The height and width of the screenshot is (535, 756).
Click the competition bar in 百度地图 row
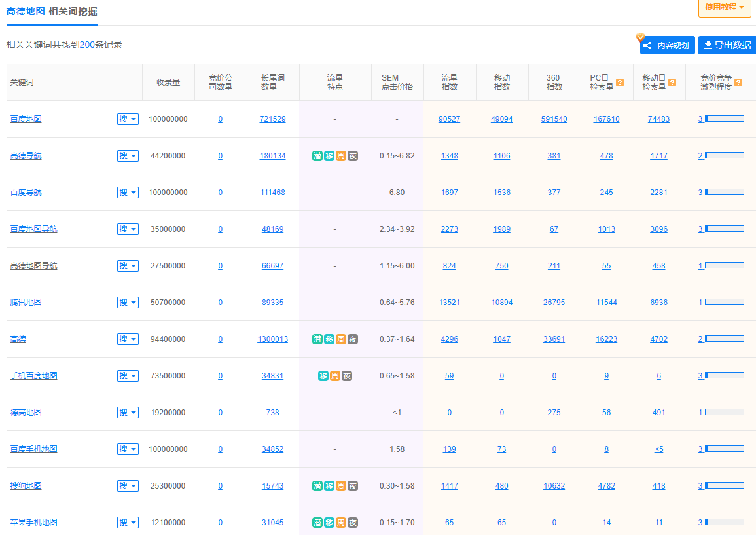[x=725, y=119]
